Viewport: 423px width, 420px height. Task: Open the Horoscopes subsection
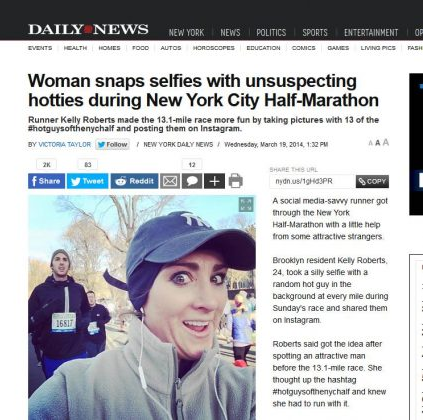(x=214, y=48)
